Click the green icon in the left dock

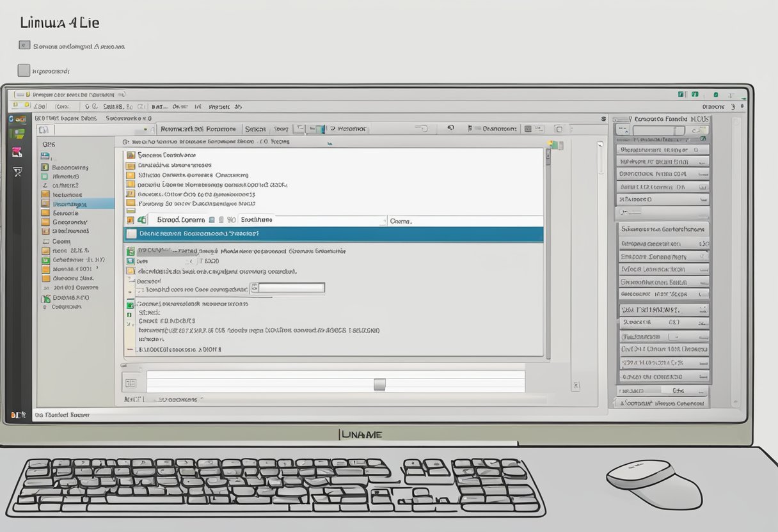point(19,134)
